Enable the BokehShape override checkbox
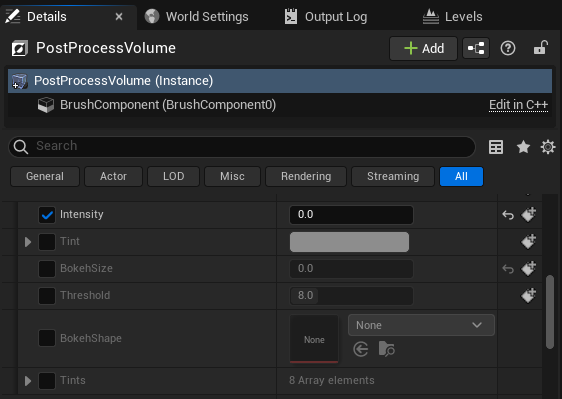Viewport: 562px width, 399px height. tap(47, 338)
